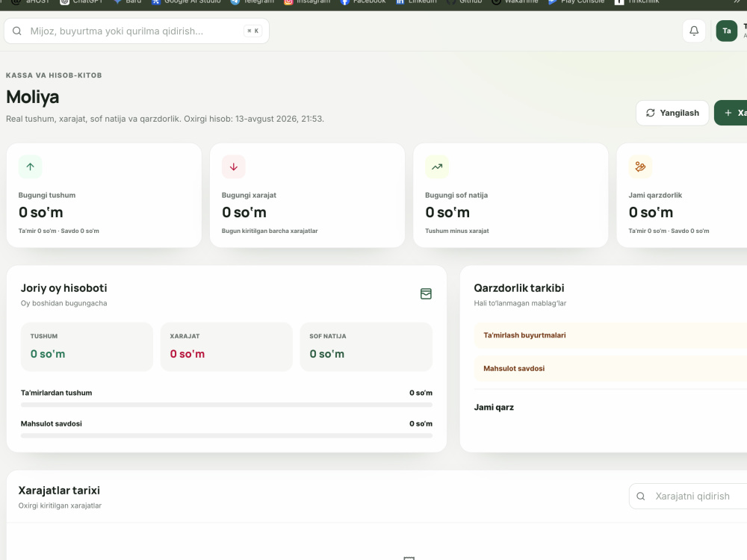Open Mahsulot savdosi row in Qarzdorlik tarkibi
The height and width of the screenshot is (560, 747).
coord(610,369)
